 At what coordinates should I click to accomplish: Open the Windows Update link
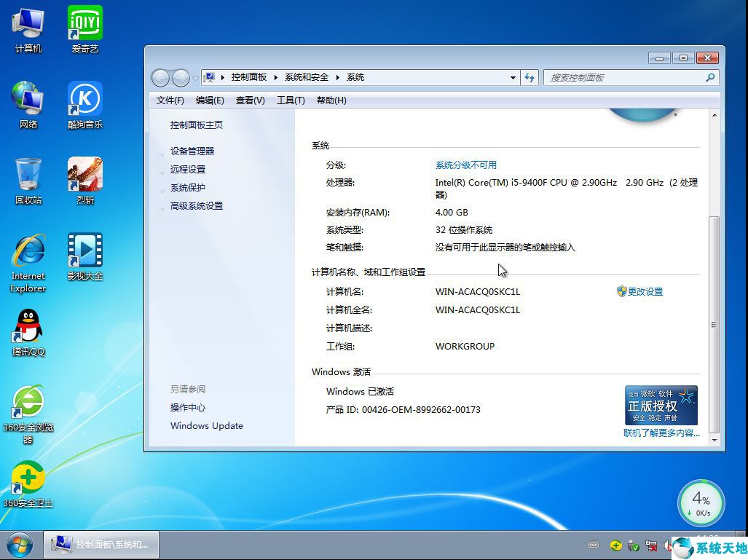click(x=207, y=425)
